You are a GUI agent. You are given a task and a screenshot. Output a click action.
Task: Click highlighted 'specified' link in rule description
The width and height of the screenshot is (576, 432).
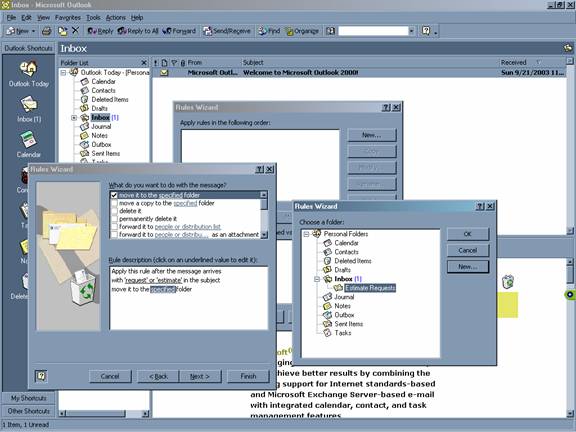(x=163, y=289)
